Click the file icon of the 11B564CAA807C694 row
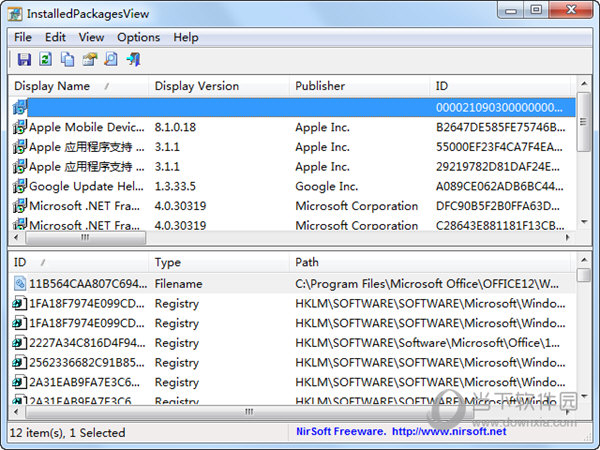Screen dimensions: 600x450 [20, 284]
